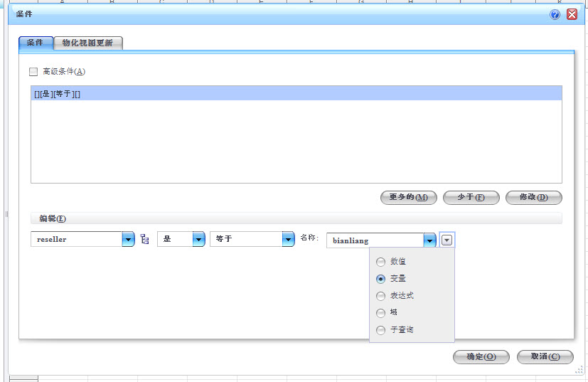The height and width of the screenshot is (382, 588).
Task: Select the [][是][等于][] condition row
Action: [x=296, y=93]
